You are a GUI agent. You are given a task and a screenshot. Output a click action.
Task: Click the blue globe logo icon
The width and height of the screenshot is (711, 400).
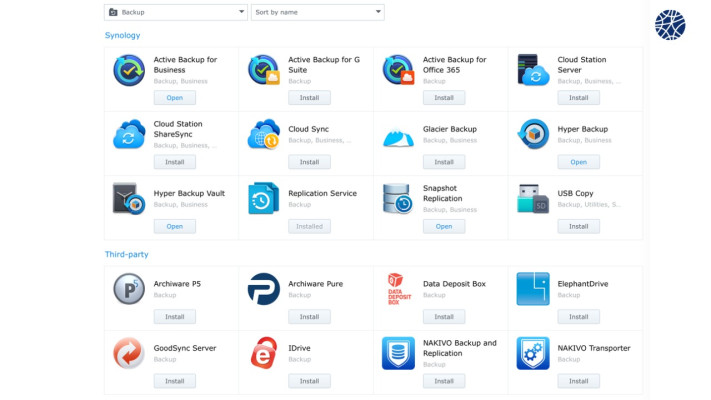(x=670, y=25)
